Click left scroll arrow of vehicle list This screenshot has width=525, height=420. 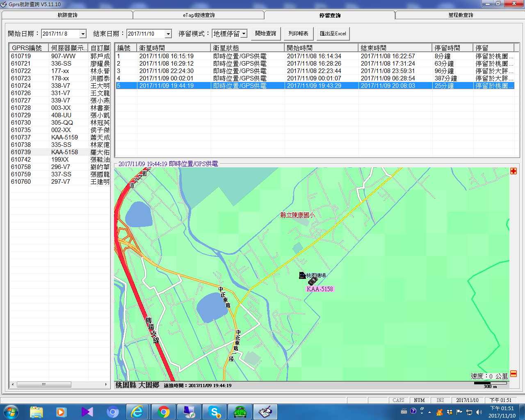(13, 385)
